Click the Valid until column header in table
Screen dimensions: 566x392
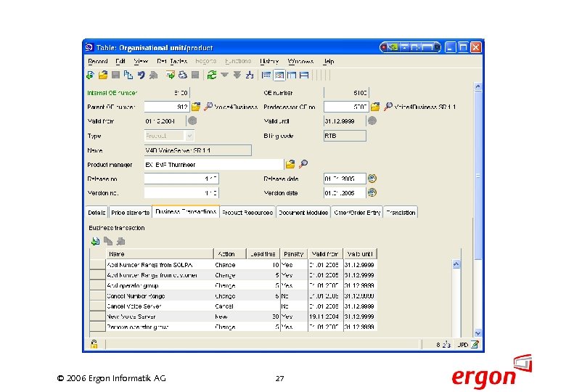point(360,254)
